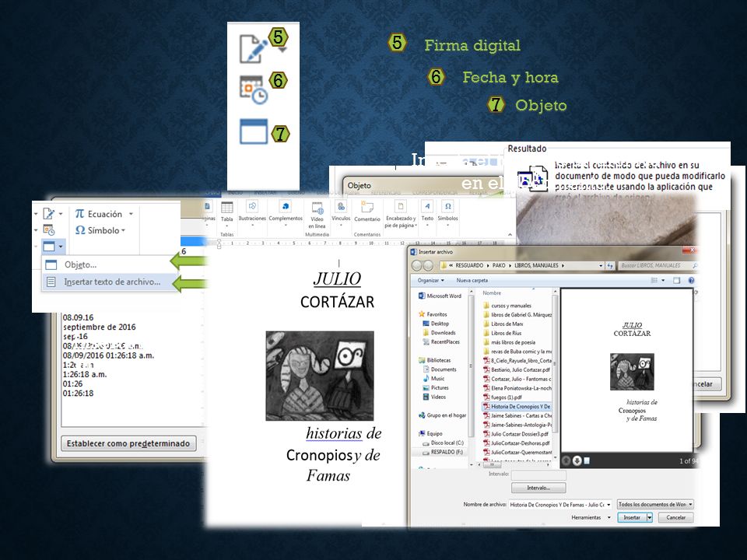Image resolution: width=747 pixels, height=560 pixels.
Task: Select the '01:26:18' time format
Action: pos(78,394)
